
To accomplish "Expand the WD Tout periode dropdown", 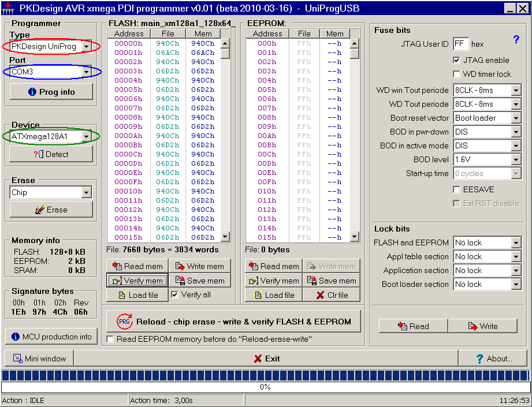I will [x=516, y=104].
